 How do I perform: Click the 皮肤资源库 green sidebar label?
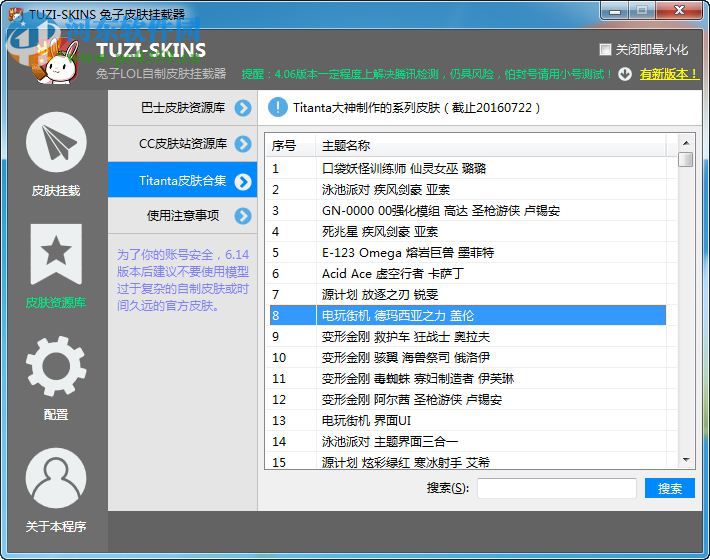point(56,302)
